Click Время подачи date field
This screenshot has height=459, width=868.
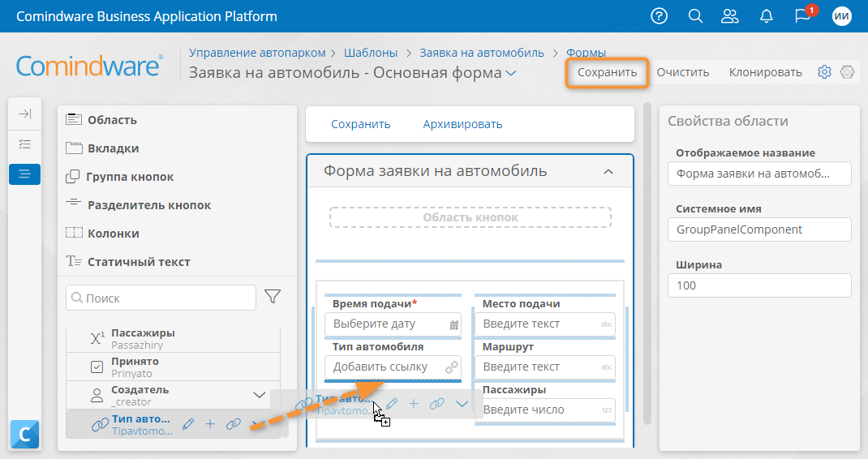point(393,324)
